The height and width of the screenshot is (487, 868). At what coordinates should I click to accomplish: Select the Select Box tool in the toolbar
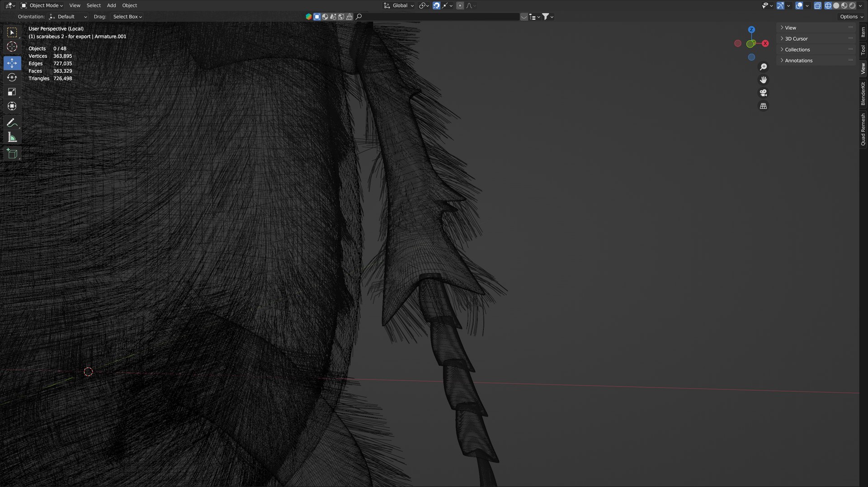click(x=12, y=32)
